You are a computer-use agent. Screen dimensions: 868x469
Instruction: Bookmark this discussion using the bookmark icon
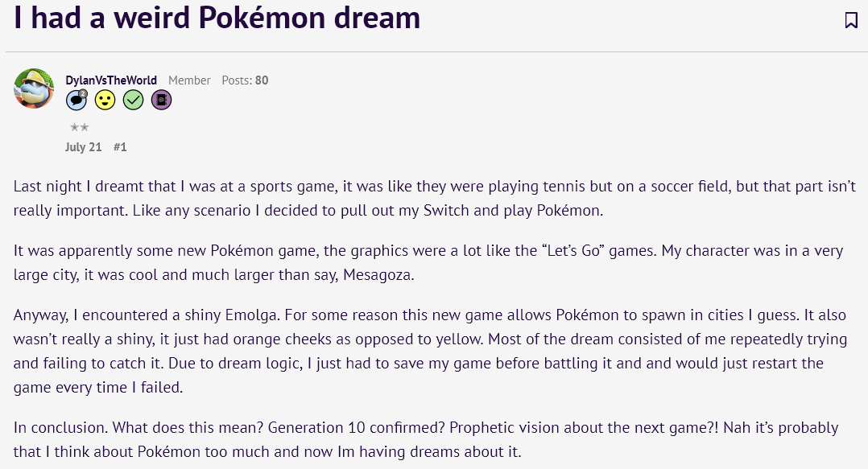coord(851,20)
